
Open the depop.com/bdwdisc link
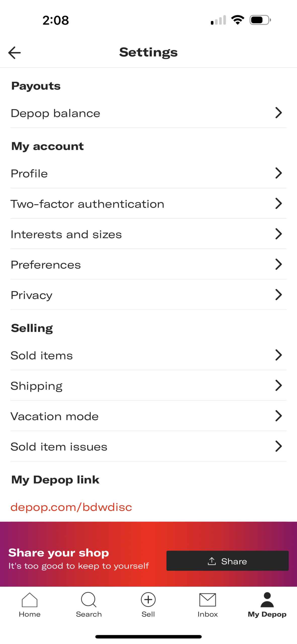click(x=71, y=507)
